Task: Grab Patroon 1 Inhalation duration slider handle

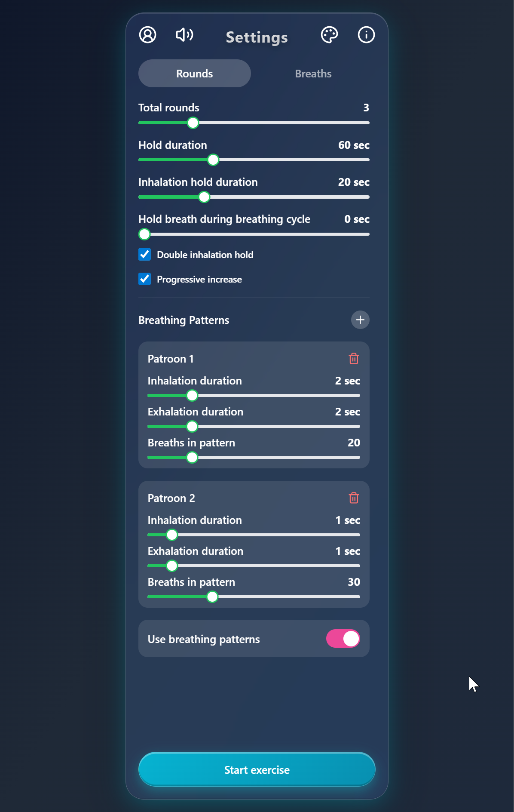Action: (x=192, y=395)
